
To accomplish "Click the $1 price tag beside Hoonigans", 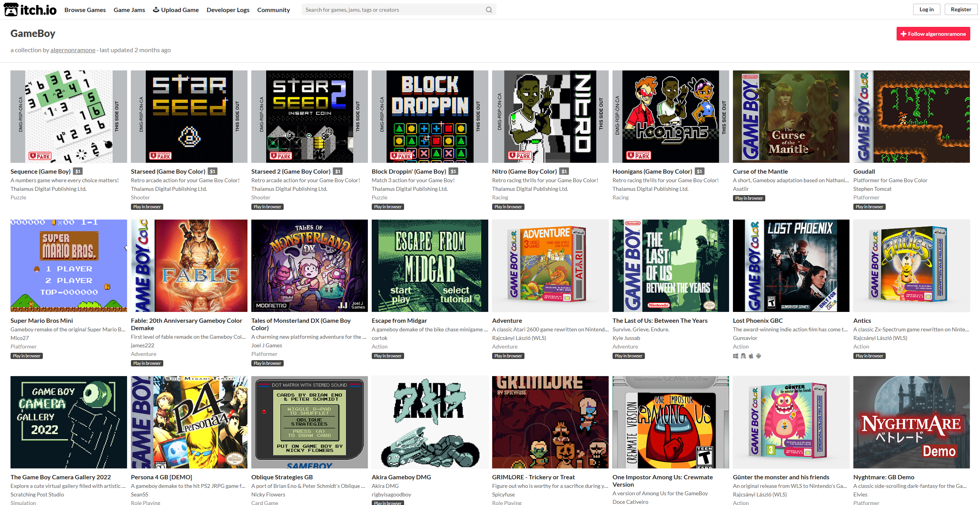I will 700,171.
